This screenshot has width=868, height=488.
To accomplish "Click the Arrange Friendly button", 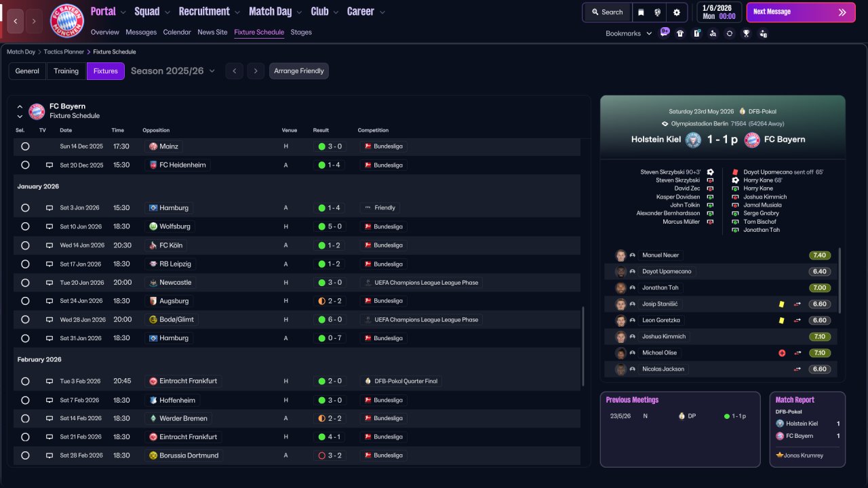I will (x=298, y=71).
